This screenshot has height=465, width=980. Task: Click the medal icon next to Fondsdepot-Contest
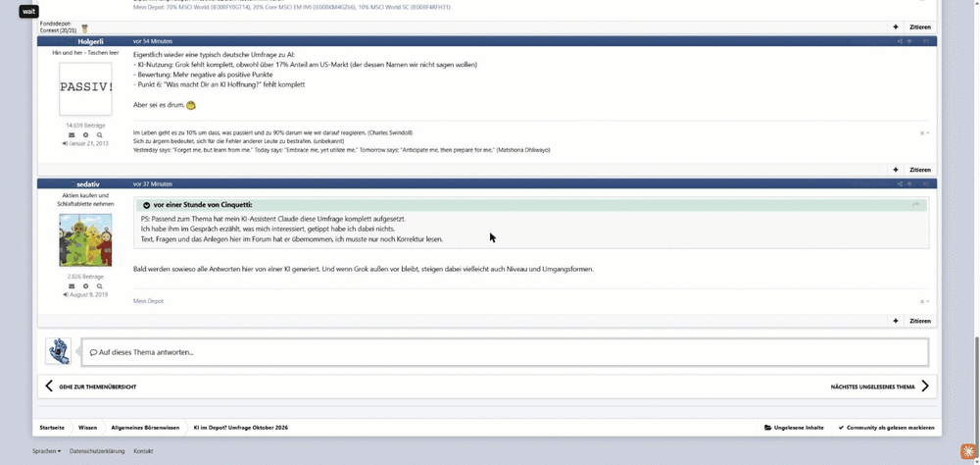coord(84,28)
